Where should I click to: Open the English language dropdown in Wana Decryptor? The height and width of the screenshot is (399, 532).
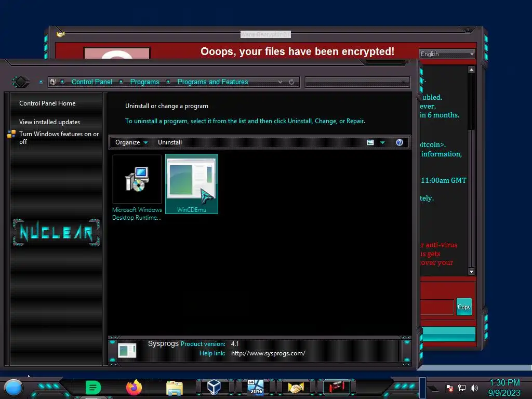(x=447, y=54)
